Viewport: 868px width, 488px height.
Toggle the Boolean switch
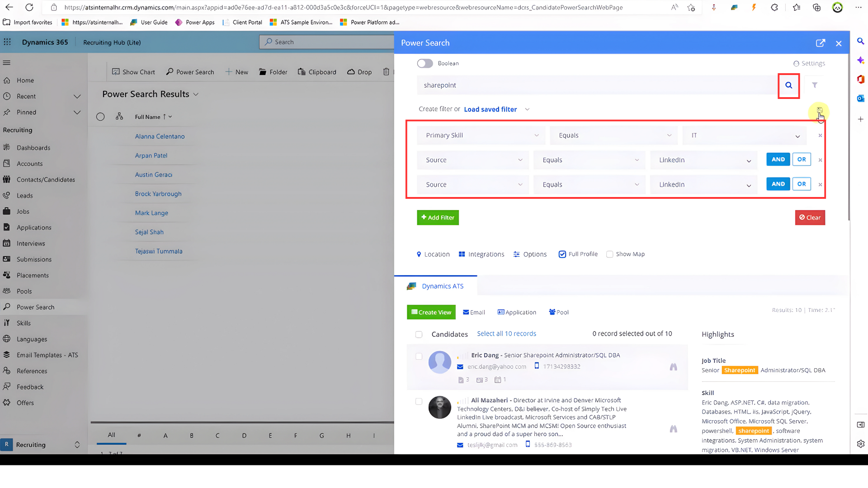[425, 64]
